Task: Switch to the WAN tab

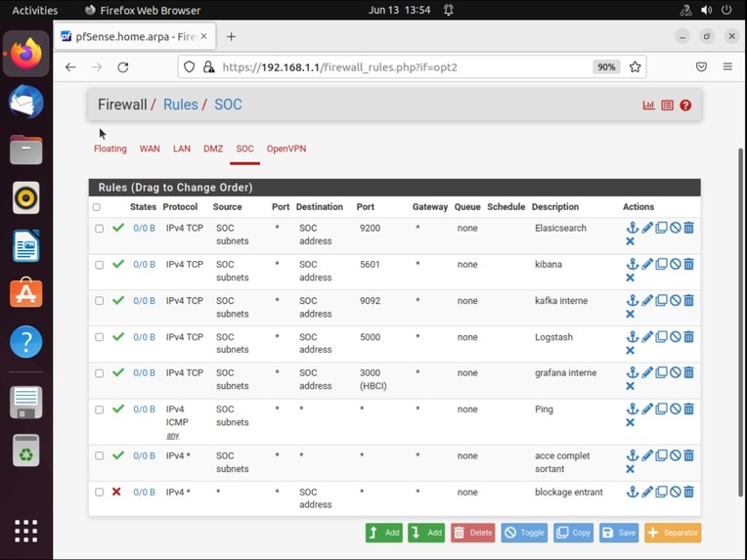Action: coord(150,149)
